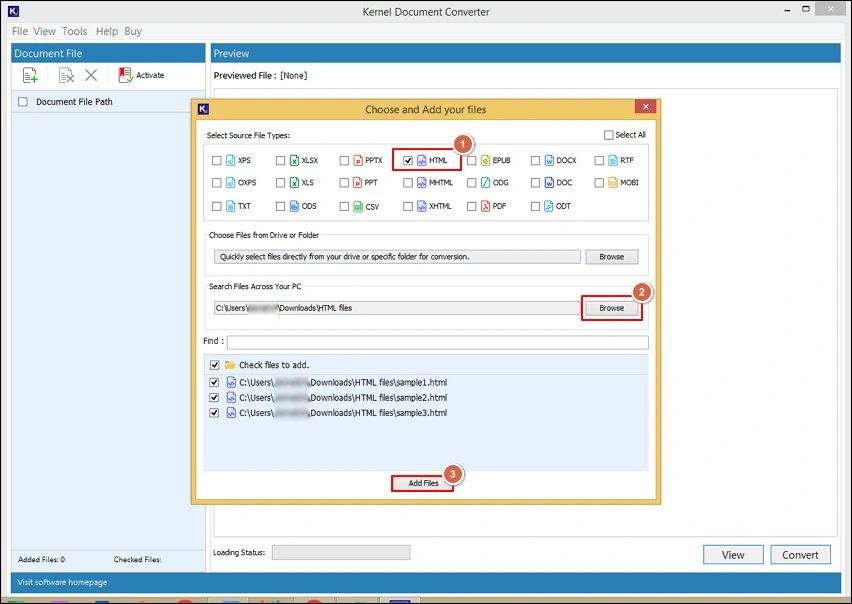Enable the Select All checkbox
852x604 pixels.
609,135
